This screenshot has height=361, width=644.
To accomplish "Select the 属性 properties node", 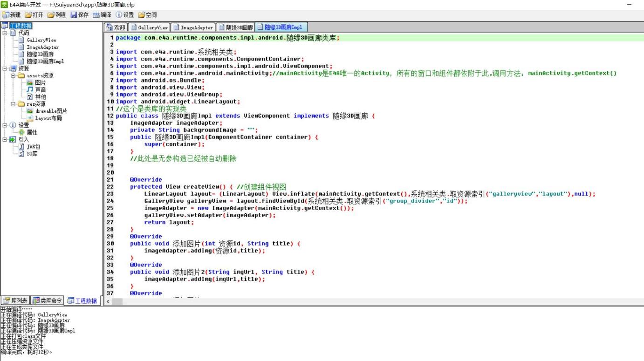I will pos(32,132).
